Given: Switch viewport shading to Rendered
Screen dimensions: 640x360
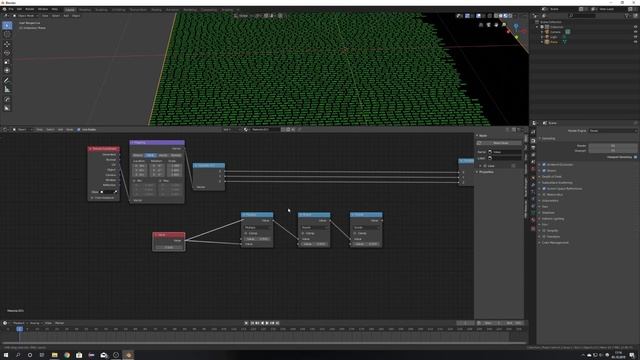Looking at the screenshot, I should coord(510,16).
